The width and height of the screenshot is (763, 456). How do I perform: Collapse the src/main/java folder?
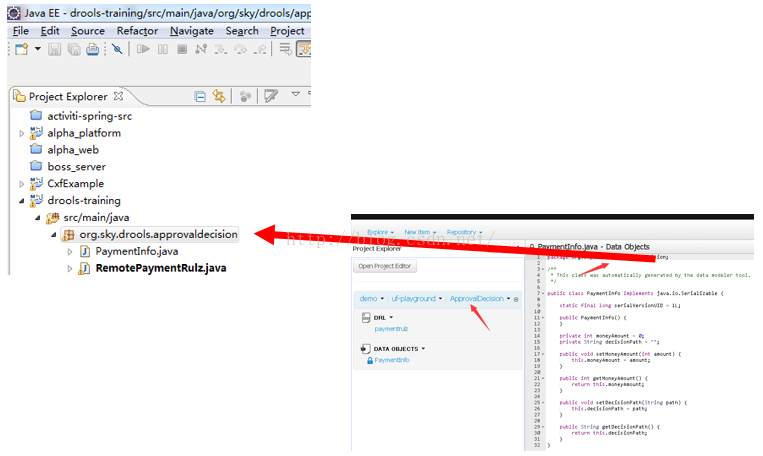pyautogui.click(x=37, y=218)
